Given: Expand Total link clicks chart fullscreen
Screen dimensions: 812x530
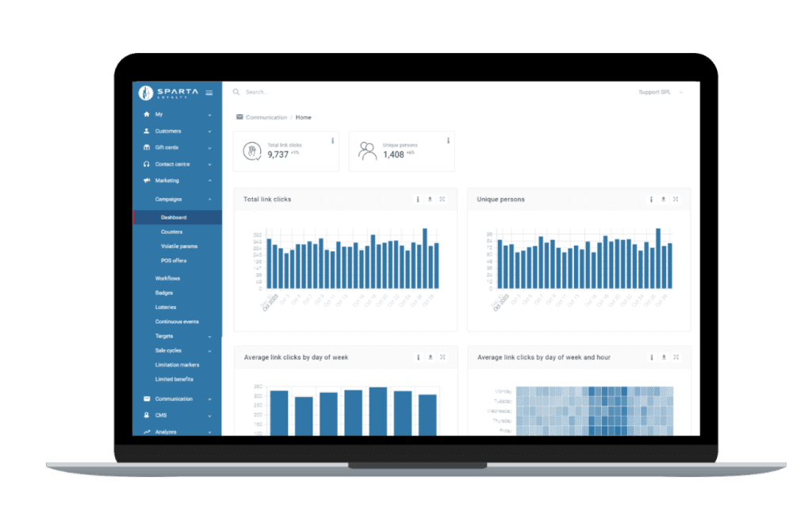Looking at the screenshot, I should pos(442,200).
